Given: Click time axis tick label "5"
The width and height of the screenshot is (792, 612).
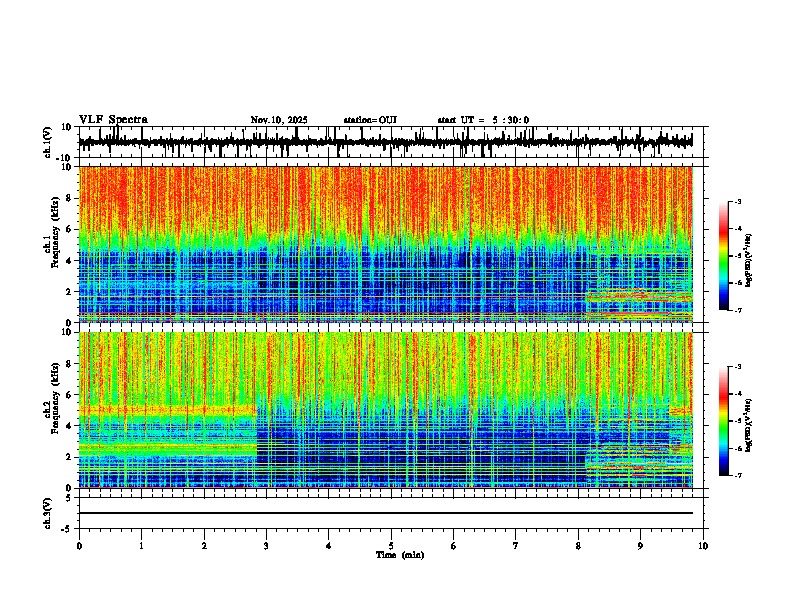Looking at the screenshot, I should pyautogui.click(x=391, y=546).
